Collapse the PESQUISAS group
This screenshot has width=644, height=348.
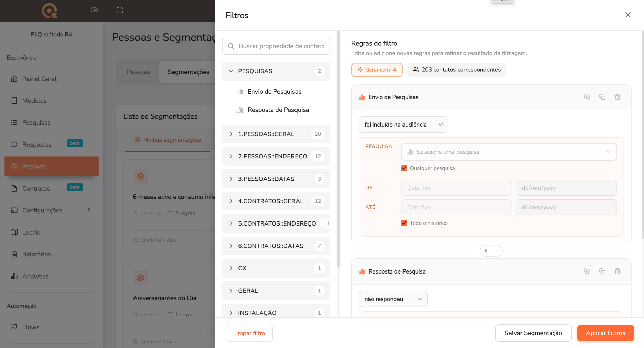(x=276, y=71)
